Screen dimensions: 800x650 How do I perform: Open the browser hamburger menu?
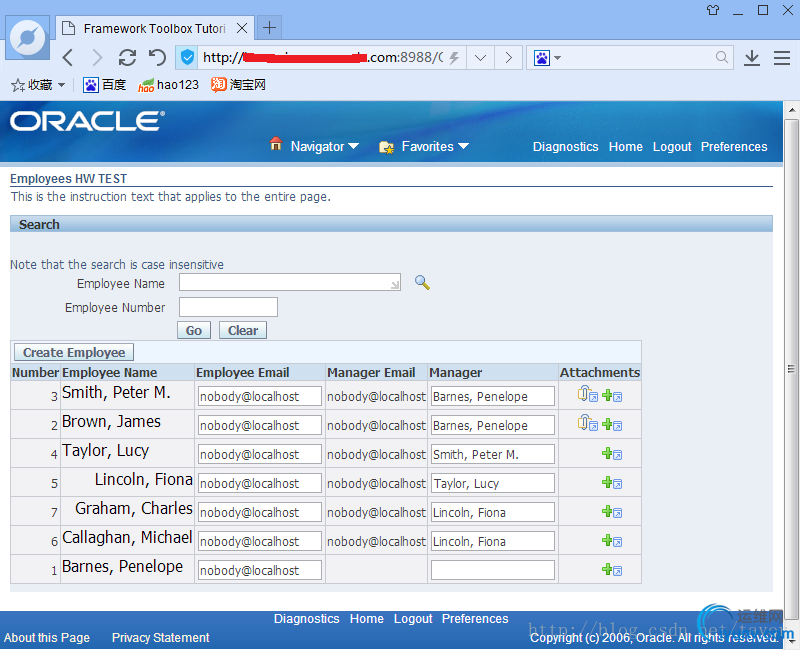[x=782, y=58]
